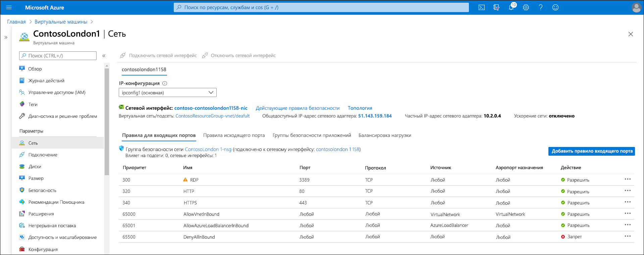Open the settings gear in top bar
This screenshot has height=255, width=644.
(526, 7)
